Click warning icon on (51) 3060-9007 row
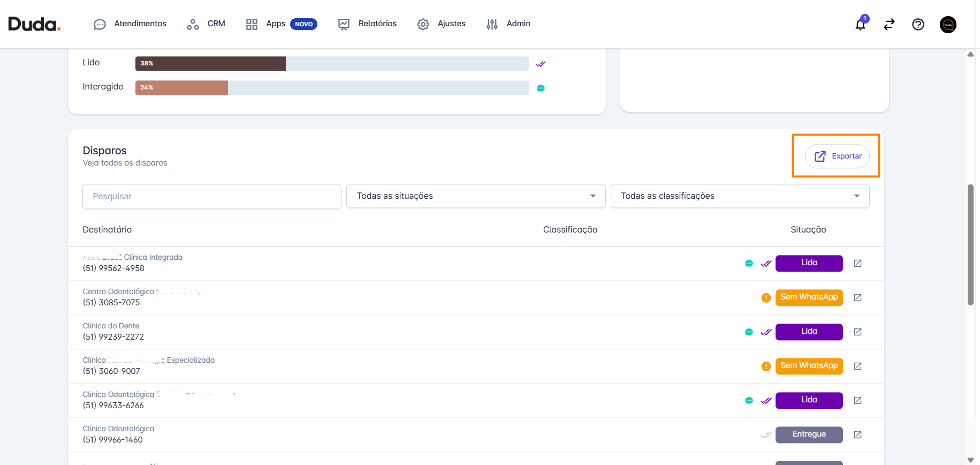 pyautogui.click(x=766, y=366)
